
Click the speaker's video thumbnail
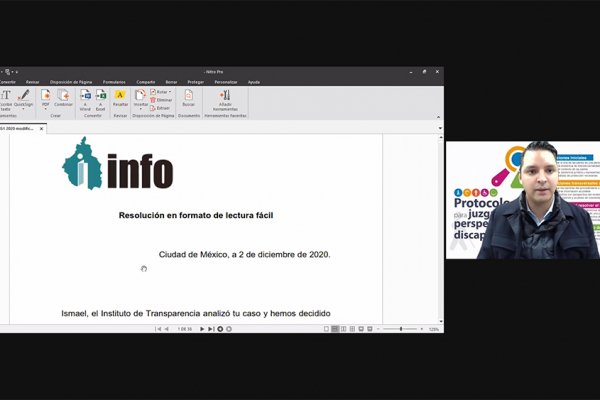pos(523,200)
